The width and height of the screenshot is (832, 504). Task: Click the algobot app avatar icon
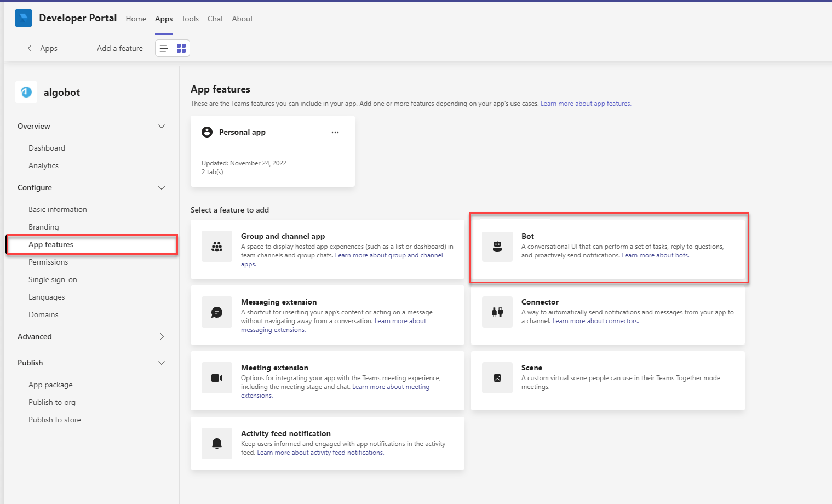[x=26, y=92]
